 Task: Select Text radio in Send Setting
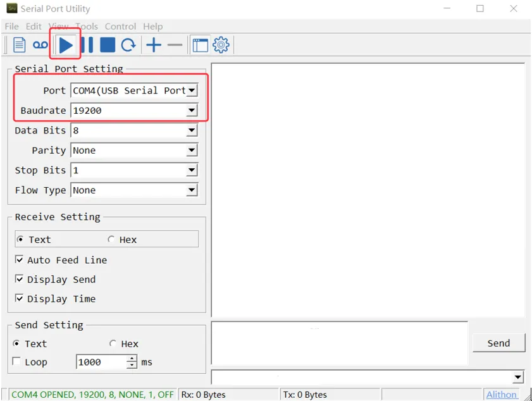(16, 343)
